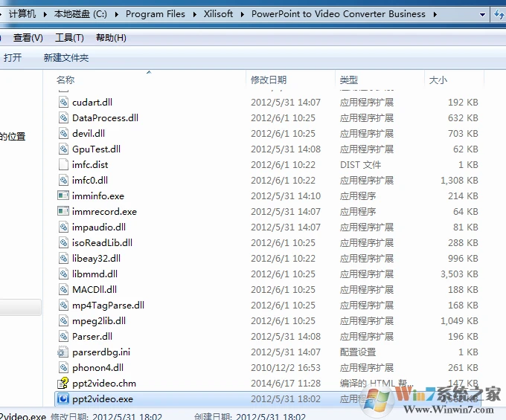The height and width of the screenshot is (420, 506).
Task: Sort by the 名称 column header
Action: (x=65, y=80)
